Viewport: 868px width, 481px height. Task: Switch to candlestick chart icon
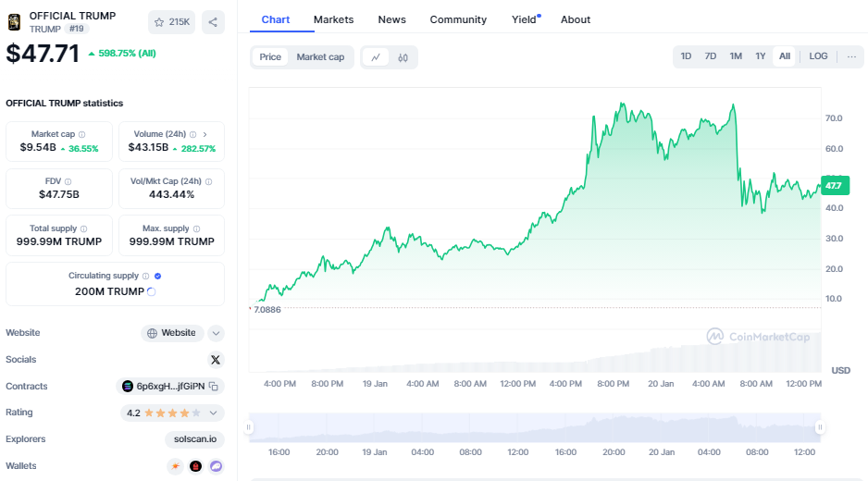pyautogui.click(x=403, y=57)
